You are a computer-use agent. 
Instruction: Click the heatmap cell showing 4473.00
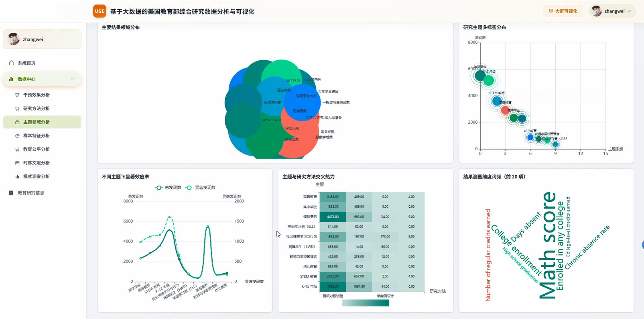333,217
